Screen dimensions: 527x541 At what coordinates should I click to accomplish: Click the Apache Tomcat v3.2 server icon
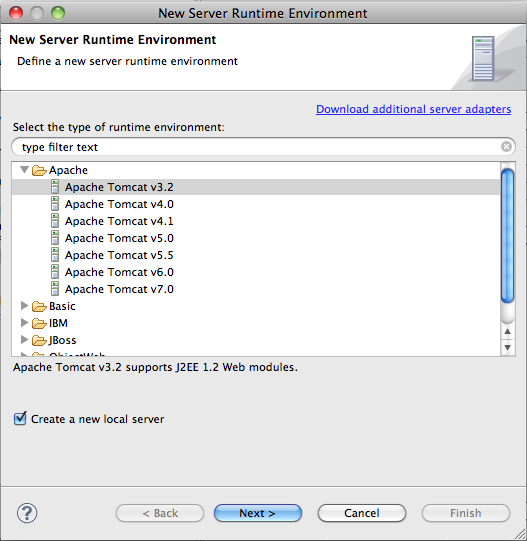55,187
